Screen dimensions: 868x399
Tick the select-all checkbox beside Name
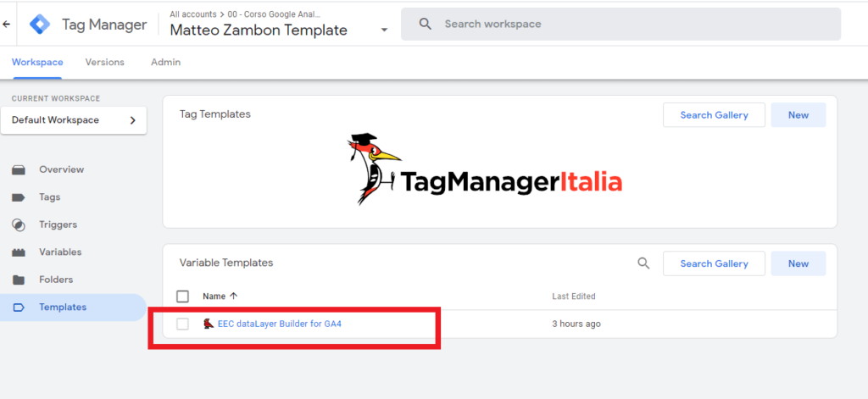(x=183, y=296)
